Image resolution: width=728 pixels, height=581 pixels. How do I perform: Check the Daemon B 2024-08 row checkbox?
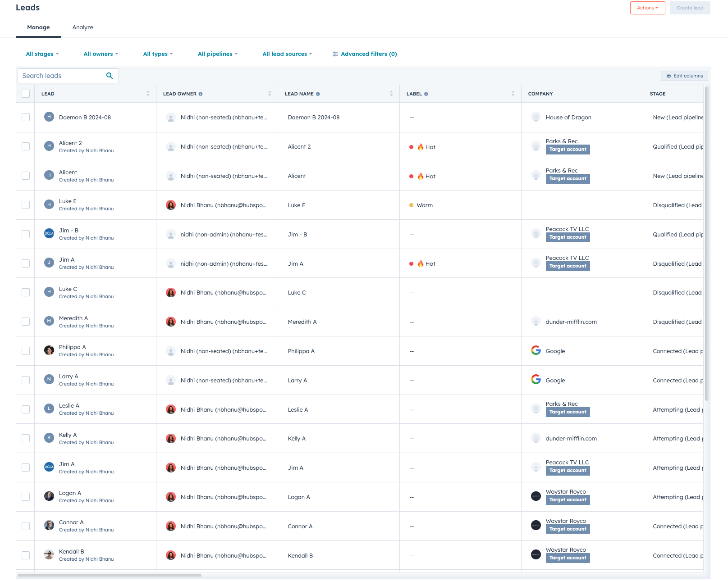[26, 117]
